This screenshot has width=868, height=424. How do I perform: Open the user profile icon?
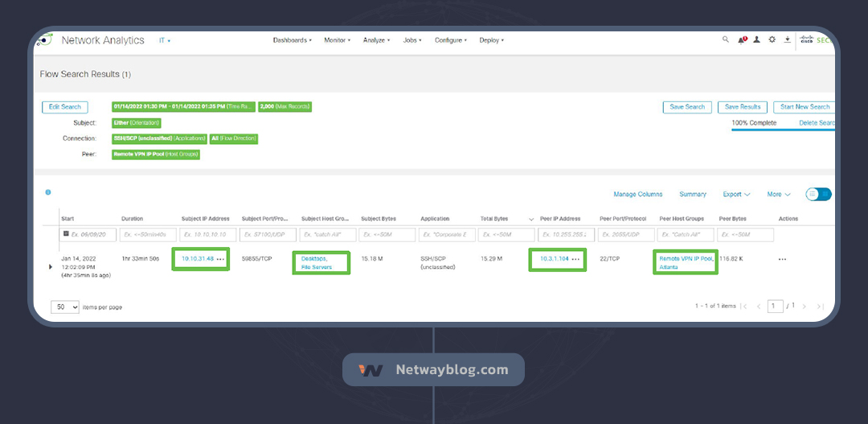[756, 39]
